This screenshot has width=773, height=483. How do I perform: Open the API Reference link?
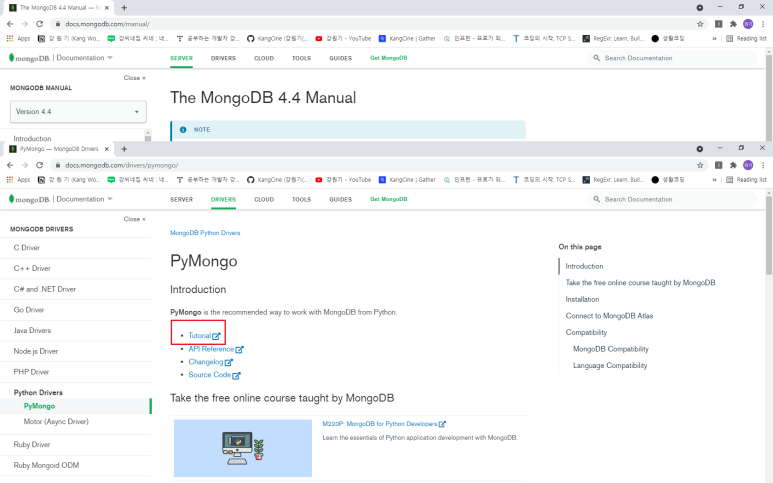click(x=216, y=349)
